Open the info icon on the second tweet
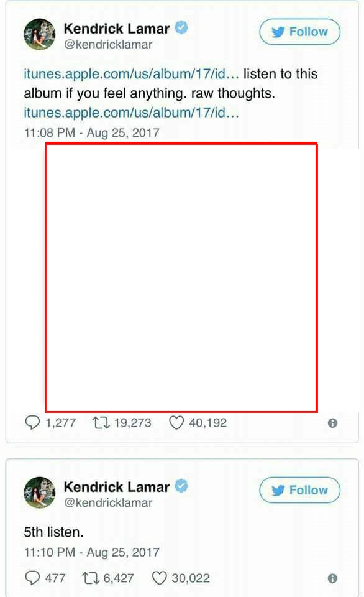The width and height of the screenshot is (364, 597). click(332, 578)
